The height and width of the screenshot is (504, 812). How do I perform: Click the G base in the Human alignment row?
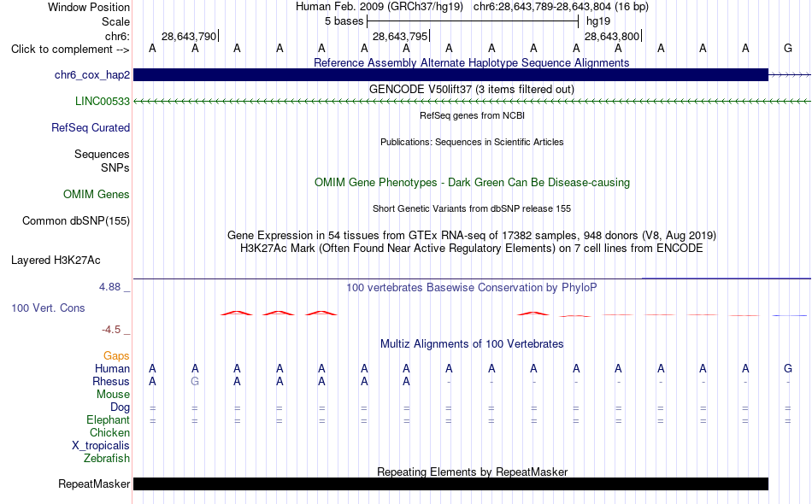788,368
